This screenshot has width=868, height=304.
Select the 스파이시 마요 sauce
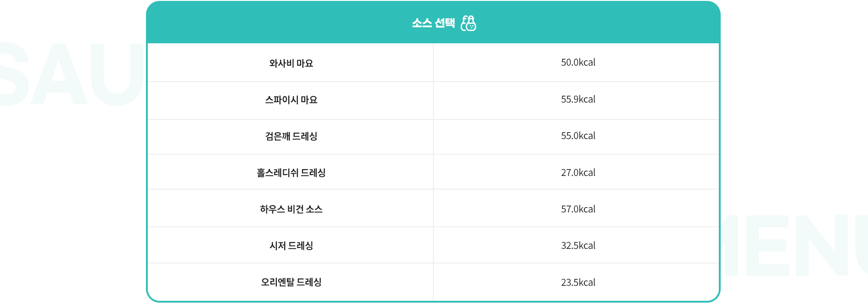(x=291, y=100)
